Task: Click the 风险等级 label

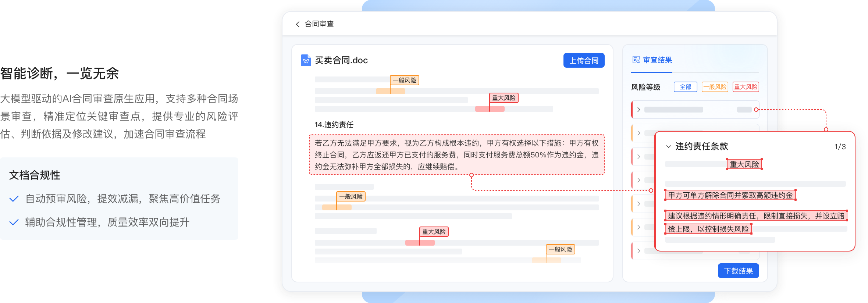Action: (646, 87)
